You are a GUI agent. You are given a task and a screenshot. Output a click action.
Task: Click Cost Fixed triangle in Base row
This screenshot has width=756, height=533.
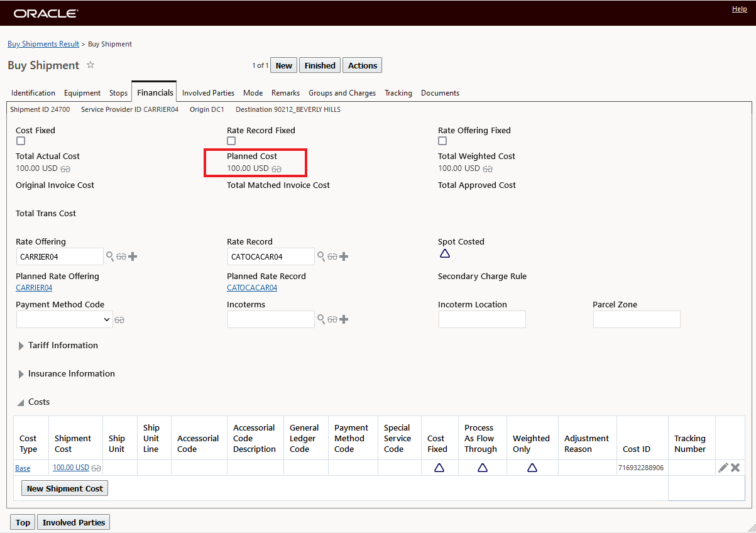pyautogui.click(x=439, y=468)
